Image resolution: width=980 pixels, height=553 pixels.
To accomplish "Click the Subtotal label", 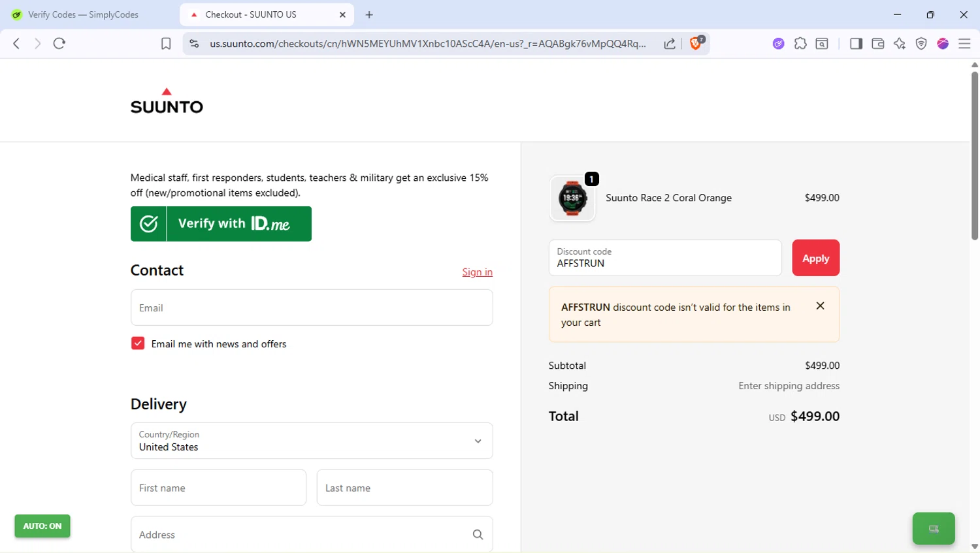I will click(567, 366).
